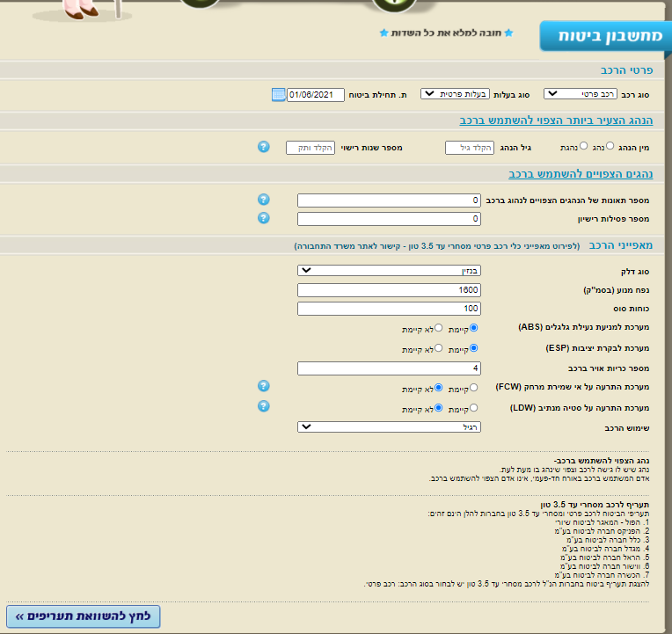Open the insurance start date calendar icon
Viewport: 672px width, 634px height.
pyautogui.click(x=278, y=95)
